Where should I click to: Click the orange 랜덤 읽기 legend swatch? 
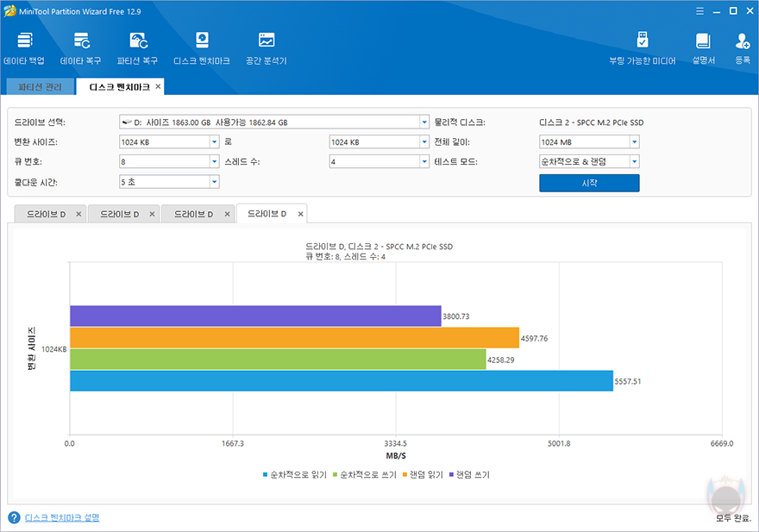click(405, 474)
